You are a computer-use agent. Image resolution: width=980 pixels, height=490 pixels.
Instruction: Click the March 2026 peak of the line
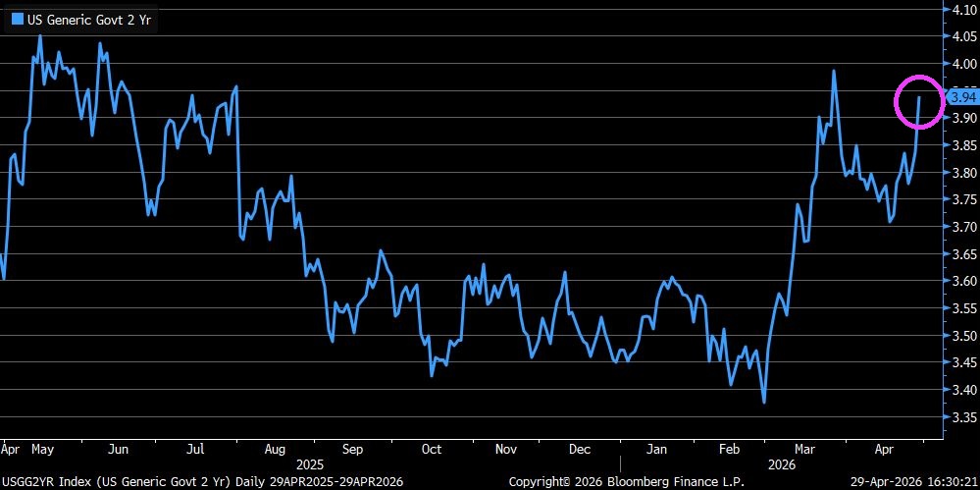[833, 71]
